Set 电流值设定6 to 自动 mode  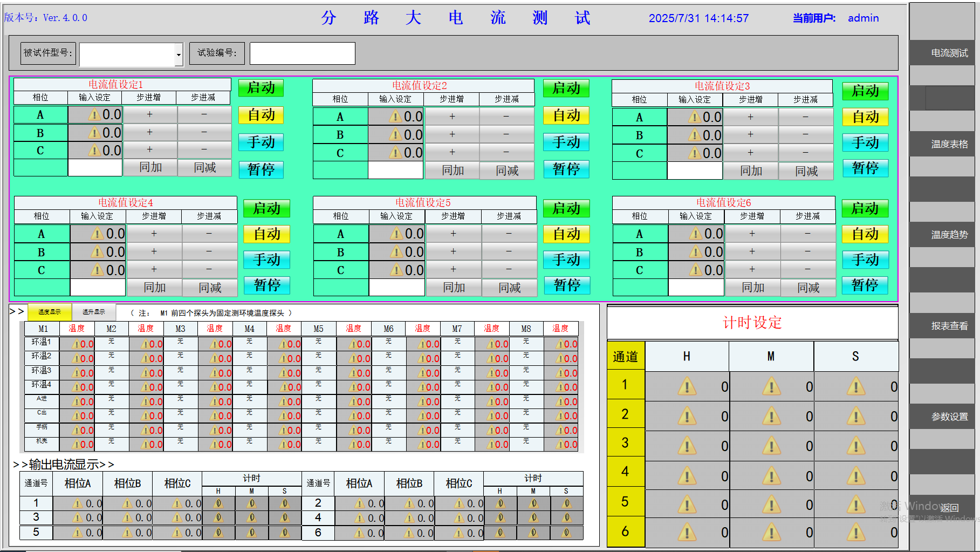tap(865, 234)
